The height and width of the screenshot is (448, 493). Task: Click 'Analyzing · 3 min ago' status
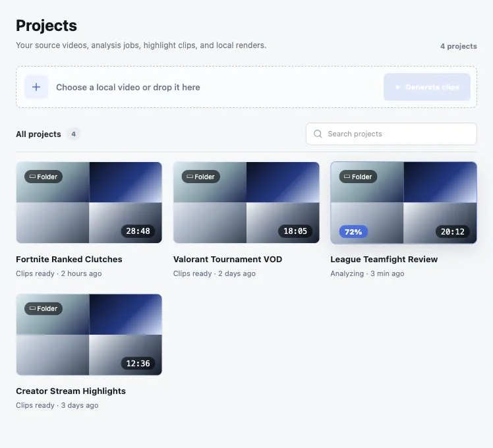(367, 273)
